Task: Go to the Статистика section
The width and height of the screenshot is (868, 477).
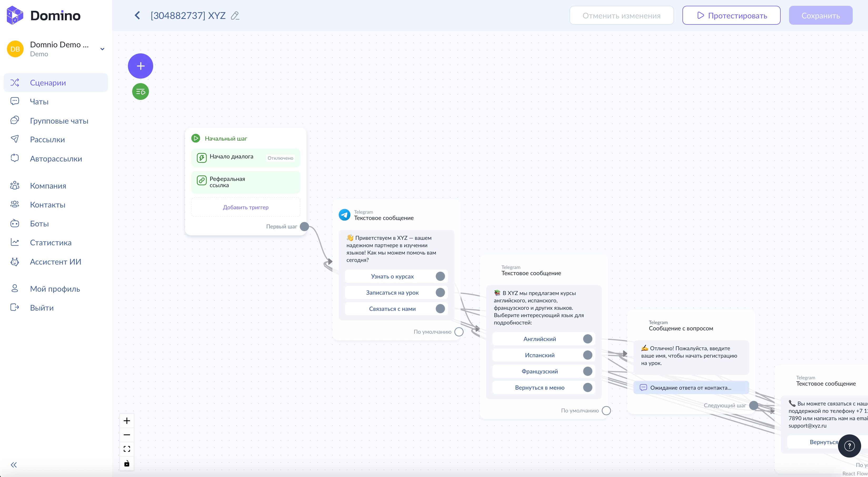Action: click(51, 243)
